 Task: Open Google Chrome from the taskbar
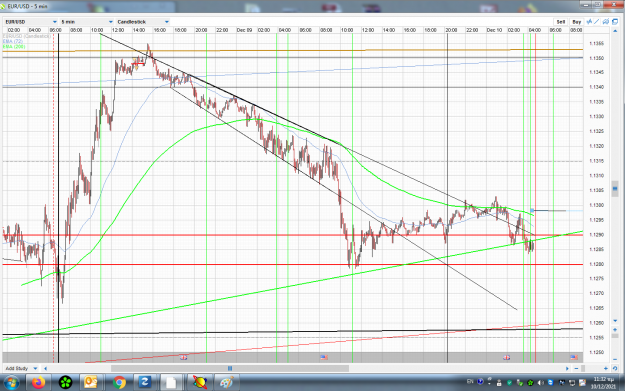(x=119, y=383)
